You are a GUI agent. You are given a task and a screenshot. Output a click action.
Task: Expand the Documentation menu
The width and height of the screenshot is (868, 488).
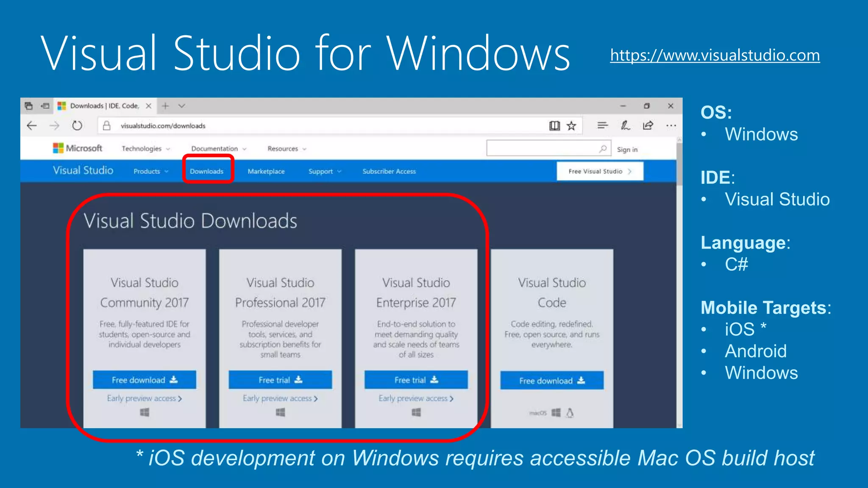tap(219, 149)
